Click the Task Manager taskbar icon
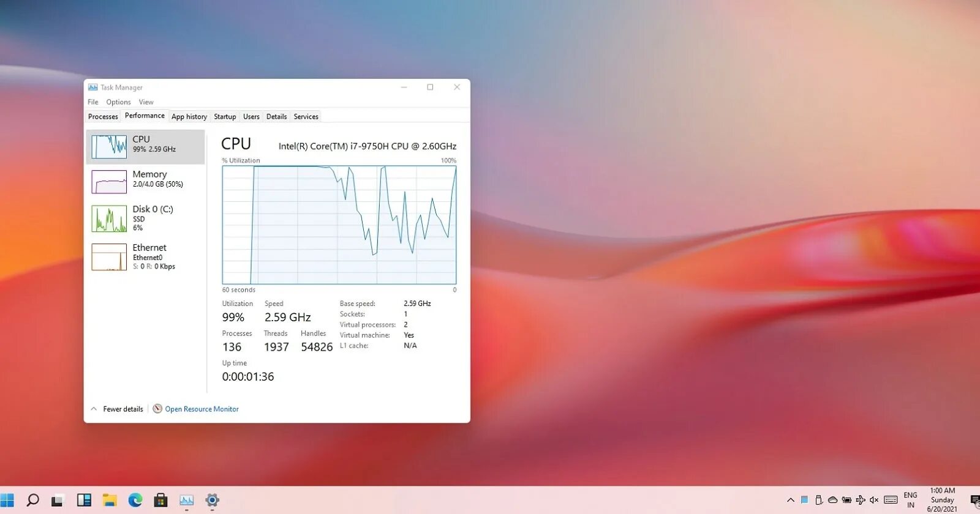980x514 pixels. (x=187, y=500)
